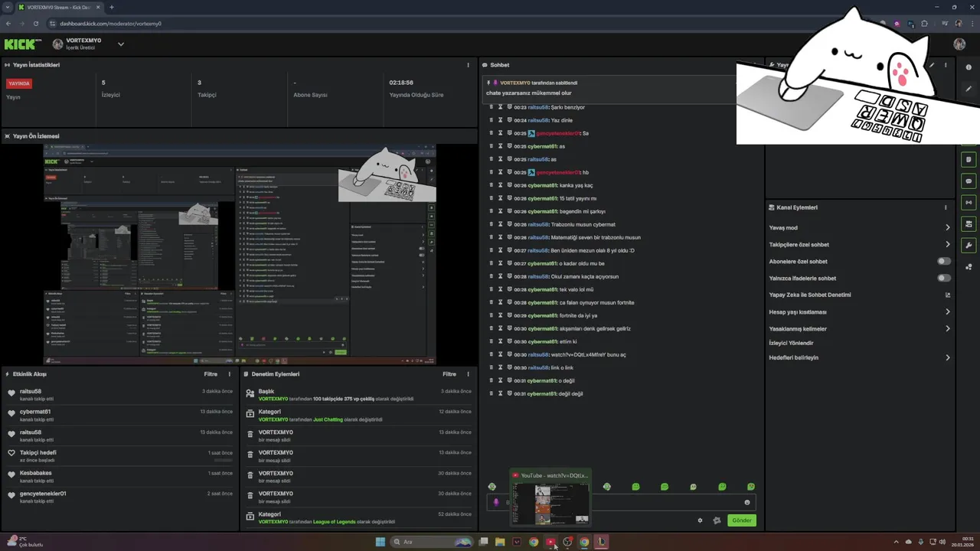Click trash icon of first 'bir mesajı sildi' entry
Screen dimensions: 980x551
[250, 435]
